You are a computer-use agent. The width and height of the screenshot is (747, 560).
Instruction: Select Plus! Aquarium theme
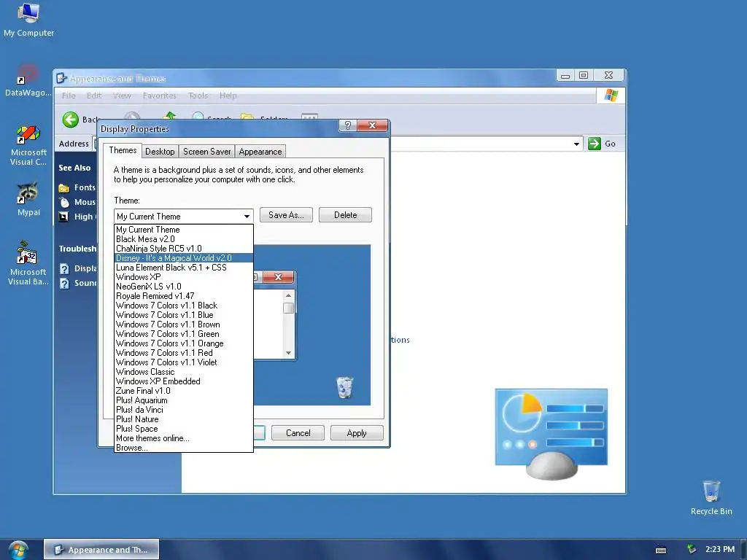pos(183,400)
